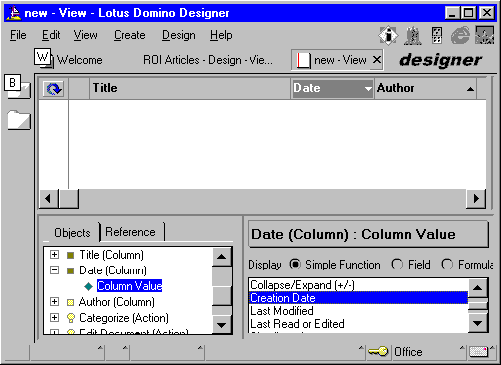Image resolution: width=501 pixels, height=365 pixels.
Task: Click the mail envelope icon in status bar
Action: 478,352
